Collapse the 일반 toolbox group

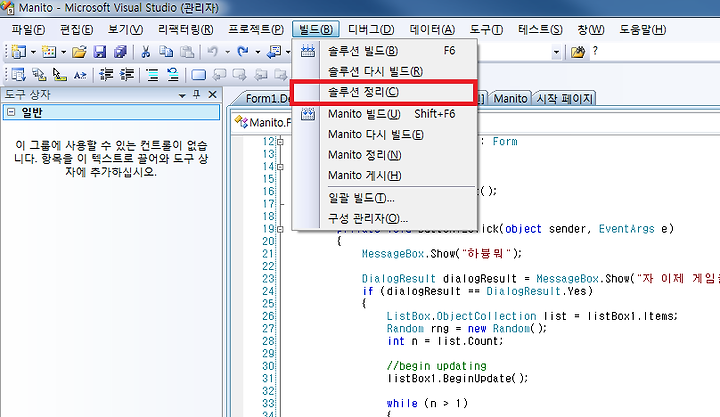pyautogui.click(x=11, y=112)
